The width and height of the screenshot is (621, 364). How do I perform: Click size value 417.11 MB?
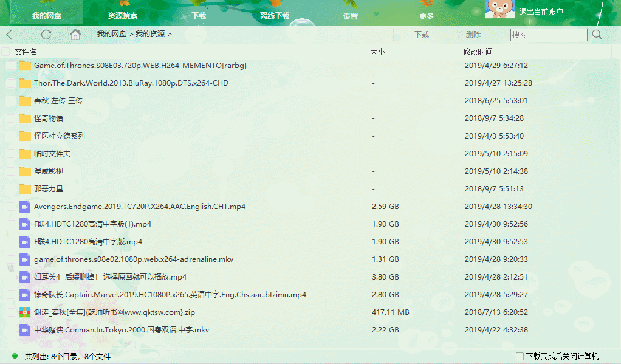(x=391, y=312)
